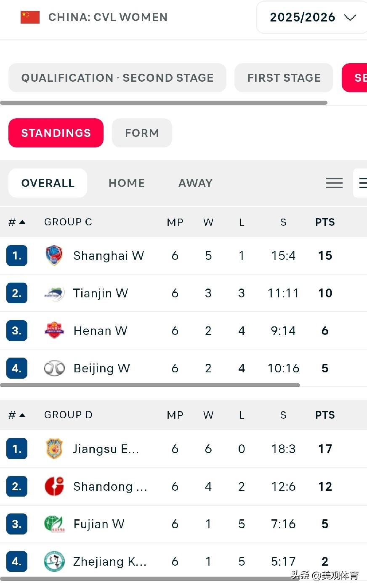Click the China flag icon
Image resolution: width=367 pixels, height=588 pixels.
tap(30, 17)
